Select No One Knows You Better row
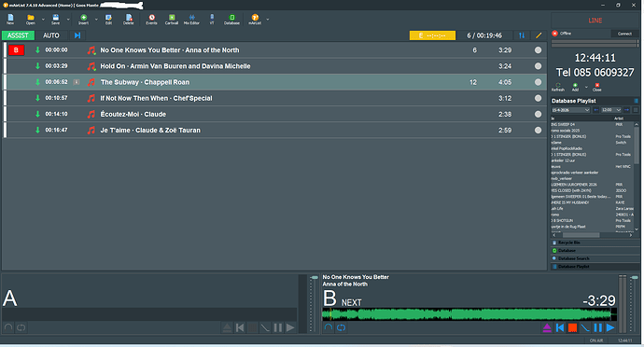Image resolution: width=644 pixels, height=347 pixels. 275,50
